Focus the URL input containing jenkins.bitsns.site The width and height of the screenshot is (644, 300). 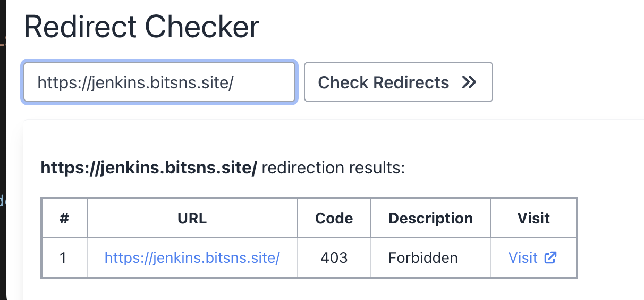(159, 82)
